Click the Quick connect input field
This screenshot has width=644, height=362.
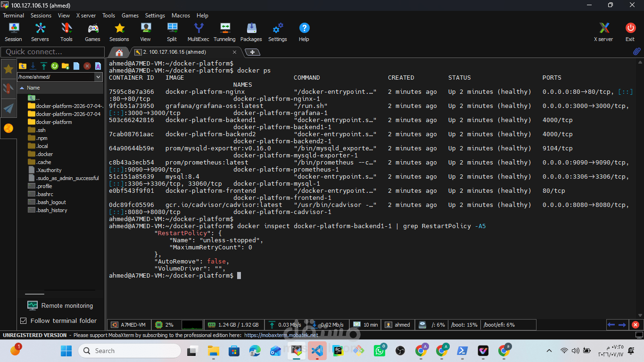[x=53, y=52]
